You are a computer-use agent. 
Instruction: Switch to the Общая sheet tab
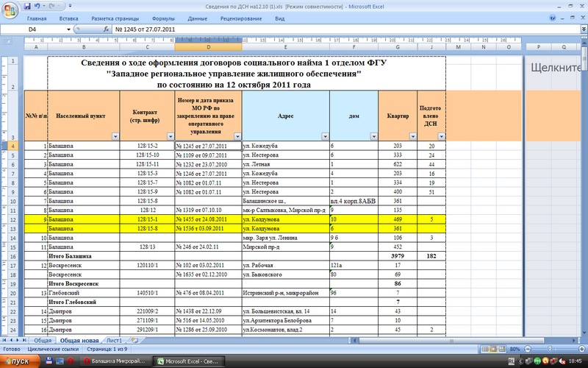[x=43, y=341]
